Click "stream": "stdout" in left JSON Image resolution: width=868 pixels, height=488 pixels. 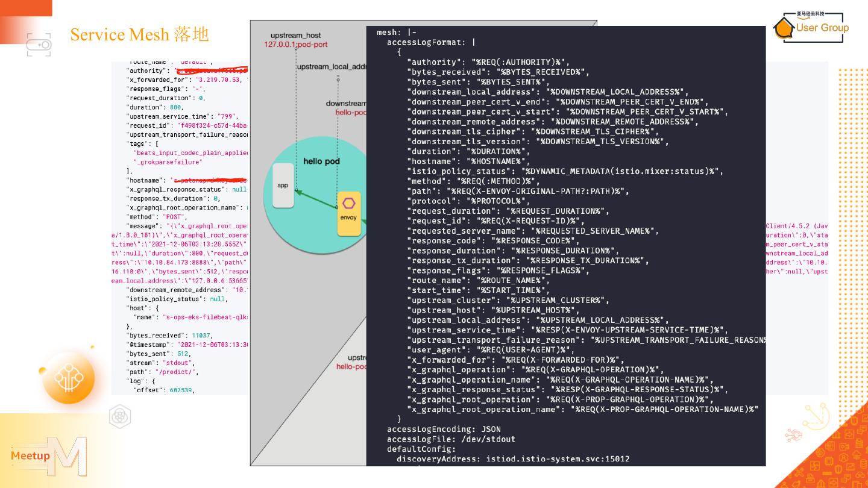[x=161, y=363]
